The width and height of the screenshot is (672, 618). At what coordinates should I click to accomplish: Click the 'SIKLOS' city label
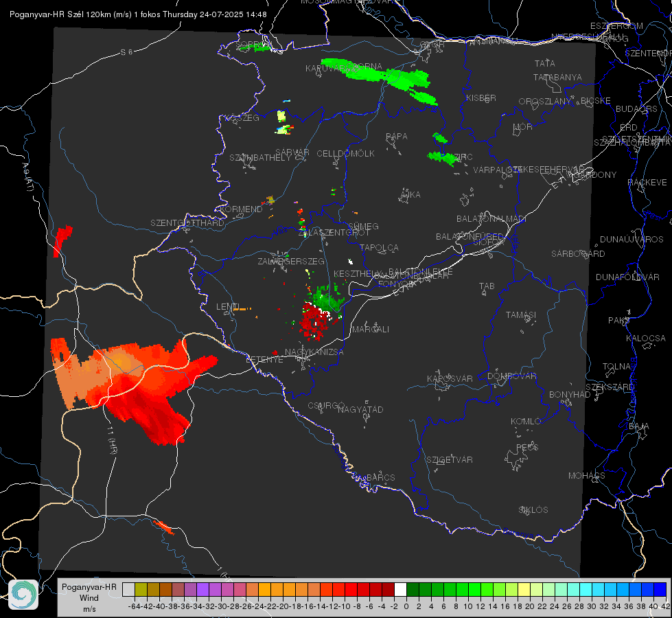click(x=533, y=510)
